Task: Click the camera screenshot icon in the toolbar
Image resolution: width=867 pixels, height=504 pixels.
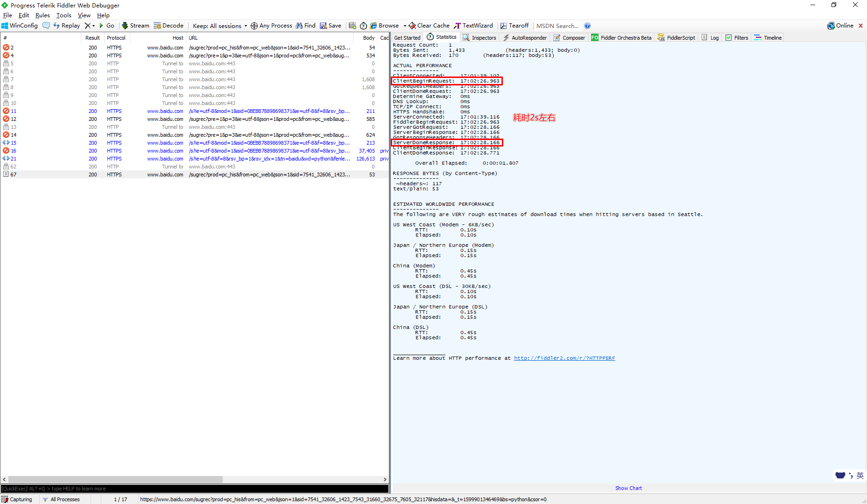Action: (352, 26)
